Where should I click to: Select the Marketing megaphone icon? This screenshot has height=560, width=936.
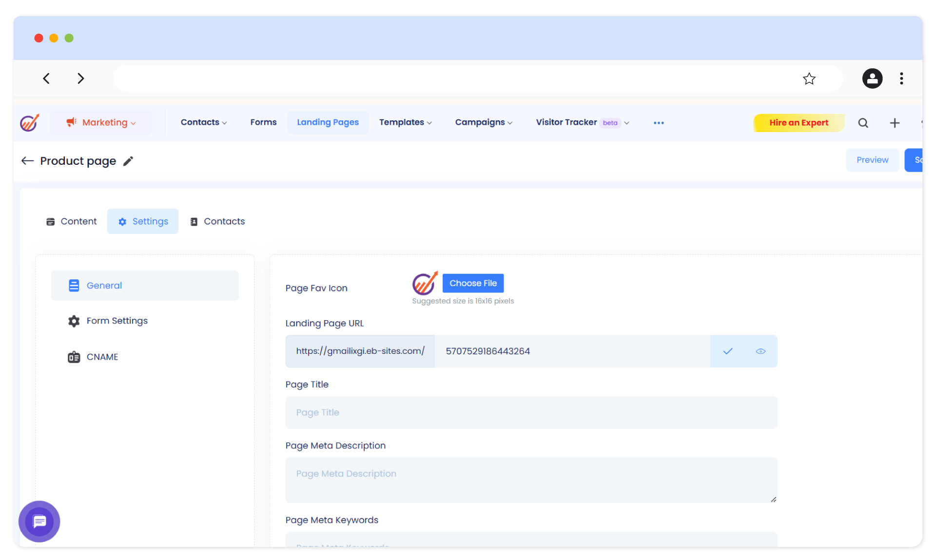(x=72, y=122)
